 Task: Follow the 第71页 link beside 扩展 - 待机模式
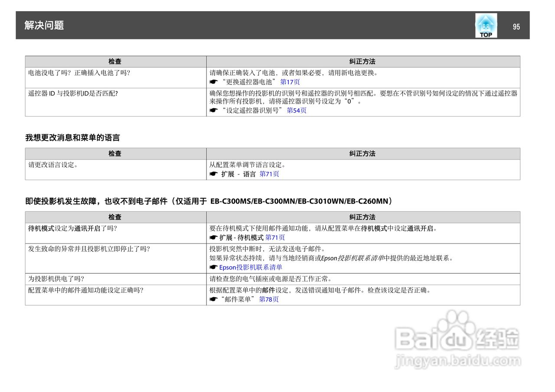point(275,238)
